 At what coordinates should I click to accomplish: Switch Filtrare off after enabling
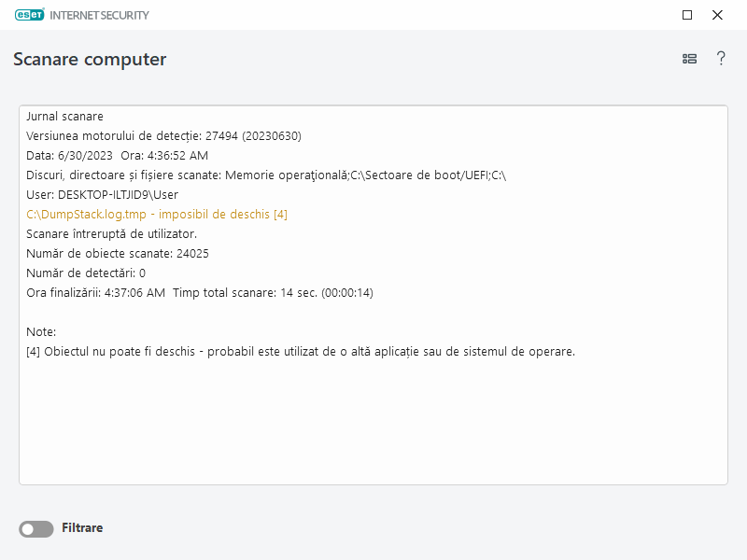coord(35,528)
